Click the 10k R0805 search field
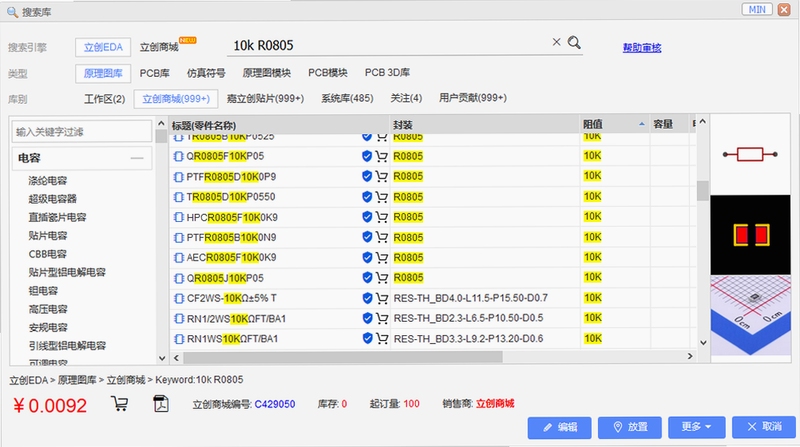 tap(388, 45)
